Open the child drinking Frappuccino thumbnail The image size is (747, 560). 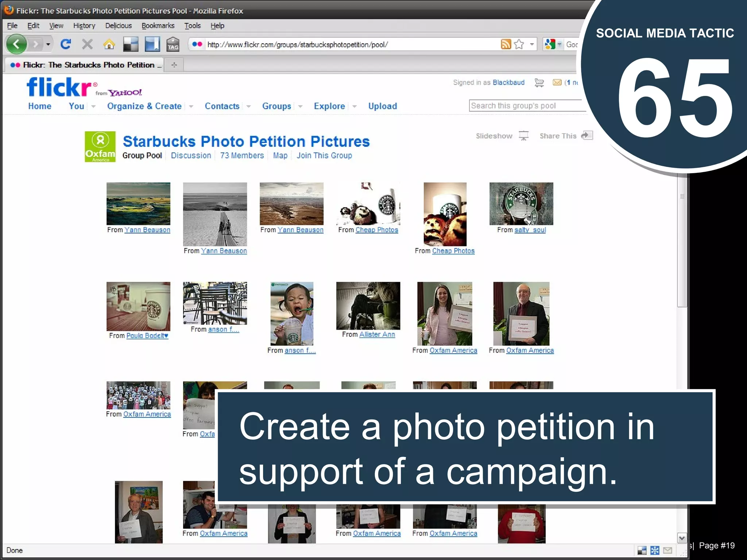292,314
